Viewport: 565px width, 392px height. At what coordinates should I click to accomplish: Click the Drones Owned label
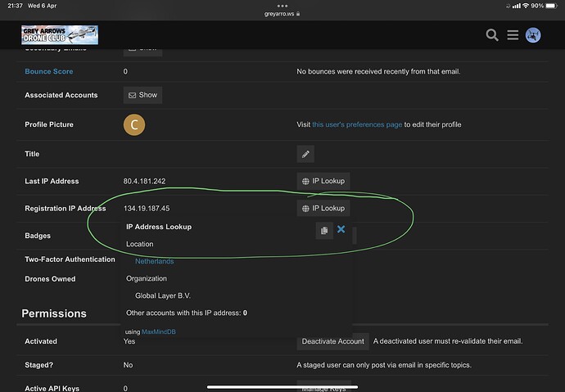pos(50,279)
